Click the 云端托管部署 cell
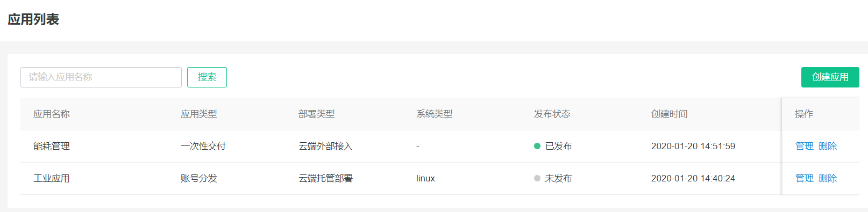Image resolution: width=868 pixels, height=212 pixels. 326,178
